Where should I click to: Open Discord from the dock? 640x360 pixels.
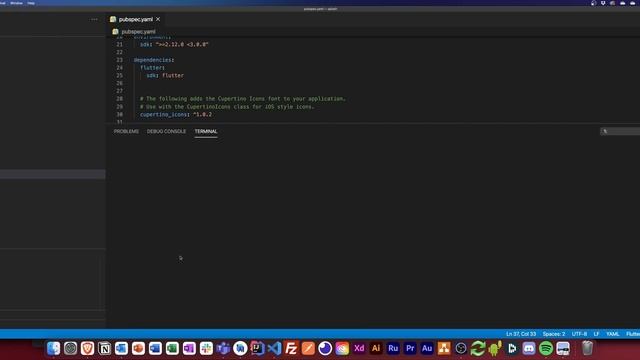[x=529, y=348]
